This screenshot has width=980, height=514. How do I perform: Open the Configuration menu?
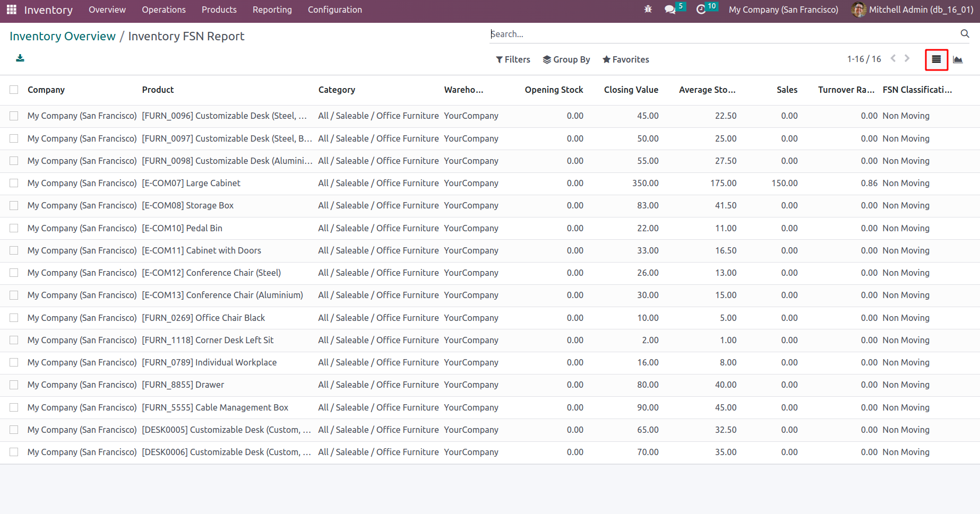(x=334, y=10)
